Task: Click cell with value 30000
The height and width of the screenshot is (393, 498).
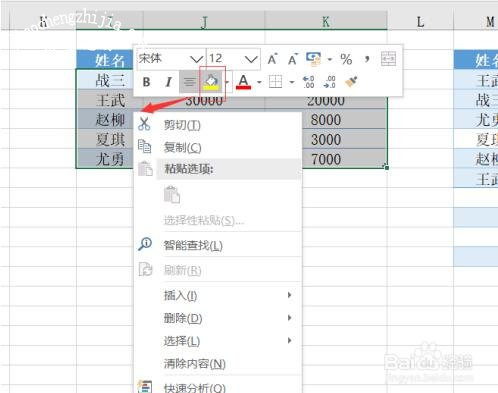Action: pos(204,102)
